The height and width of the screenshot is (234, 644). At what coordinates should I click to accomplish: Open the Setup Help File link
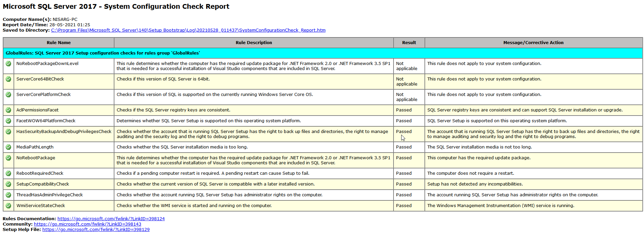click(96, 230)
